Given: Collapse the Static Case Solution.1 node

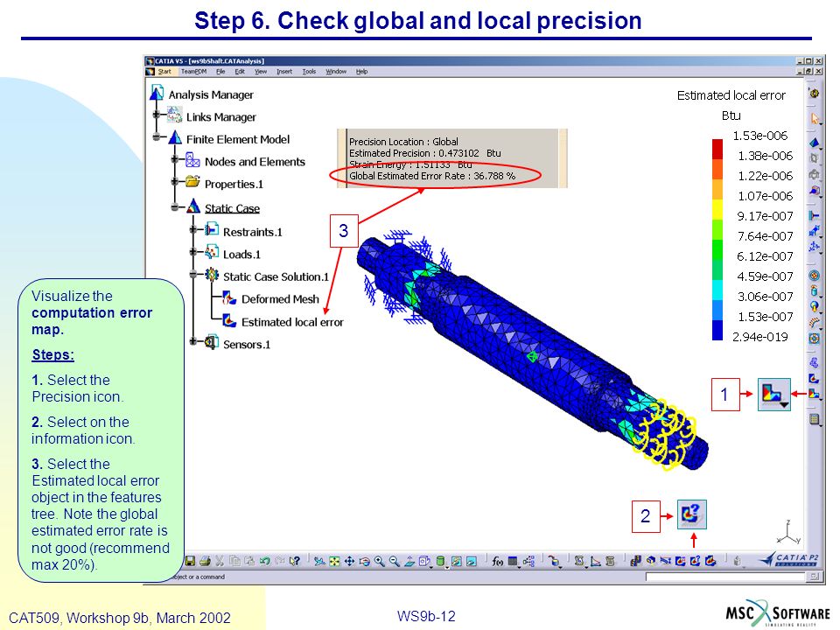Looking at the screenshot, I should pyautogui.click(x=192, y=275).
